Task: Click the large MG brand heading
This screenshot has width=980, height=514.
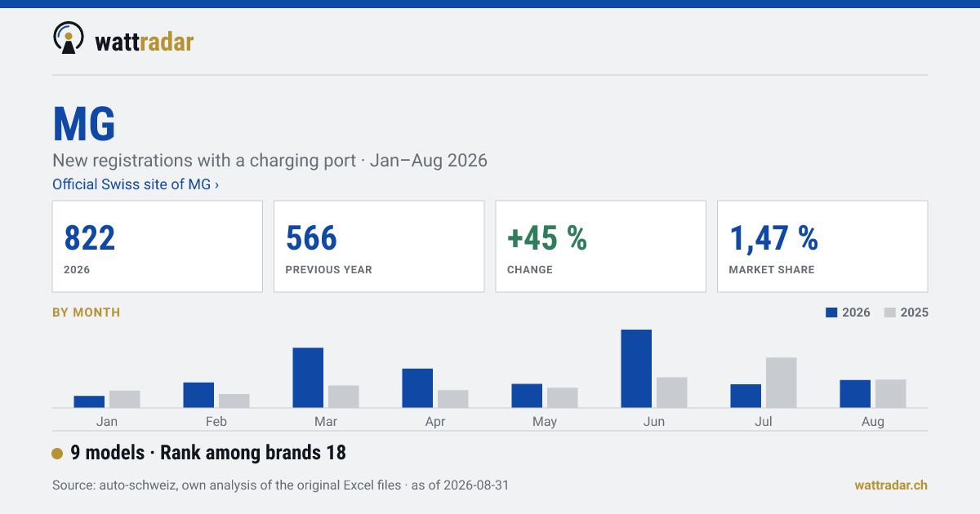Action: 84,124
